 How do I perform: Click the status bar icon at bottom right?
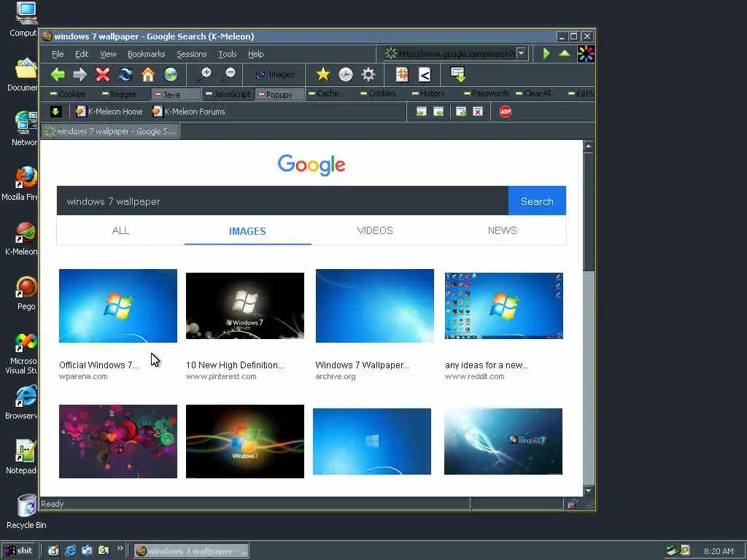(x=572, y=505)
